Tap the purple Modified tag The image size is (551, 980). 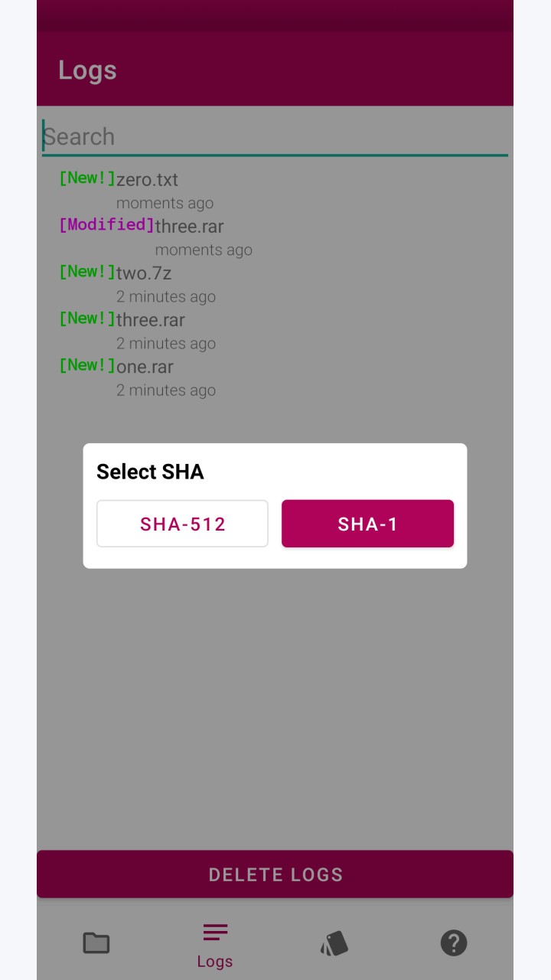click(106, 224)
